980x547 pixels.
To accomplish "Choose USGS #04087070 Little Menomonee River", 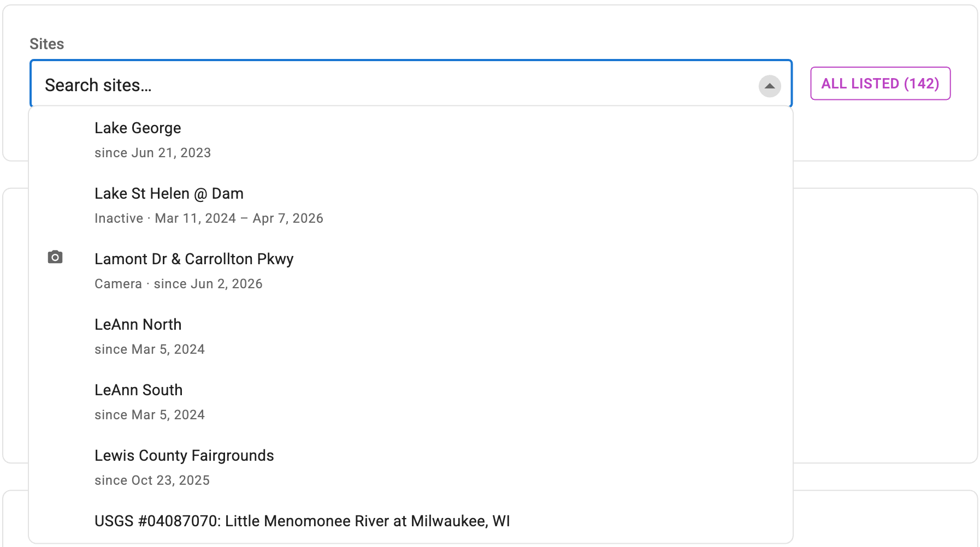I will (411, 521).
